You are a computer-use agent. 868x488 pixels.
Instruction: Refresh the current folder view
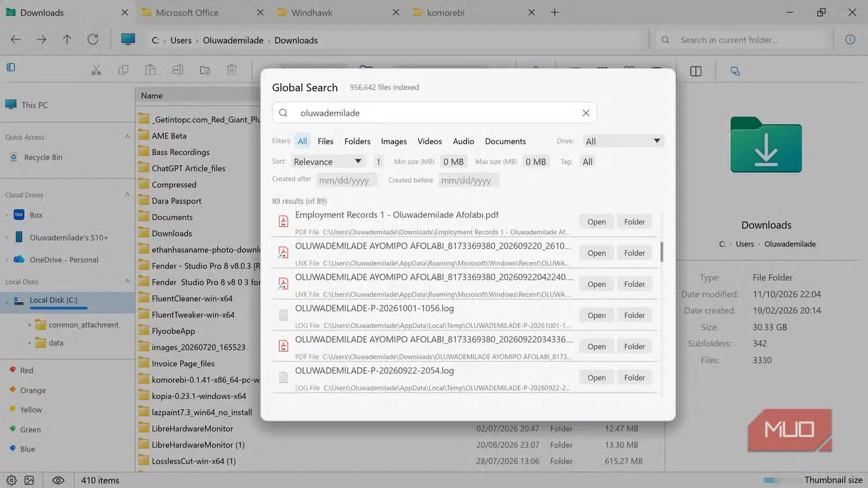[x=93, y=39]
